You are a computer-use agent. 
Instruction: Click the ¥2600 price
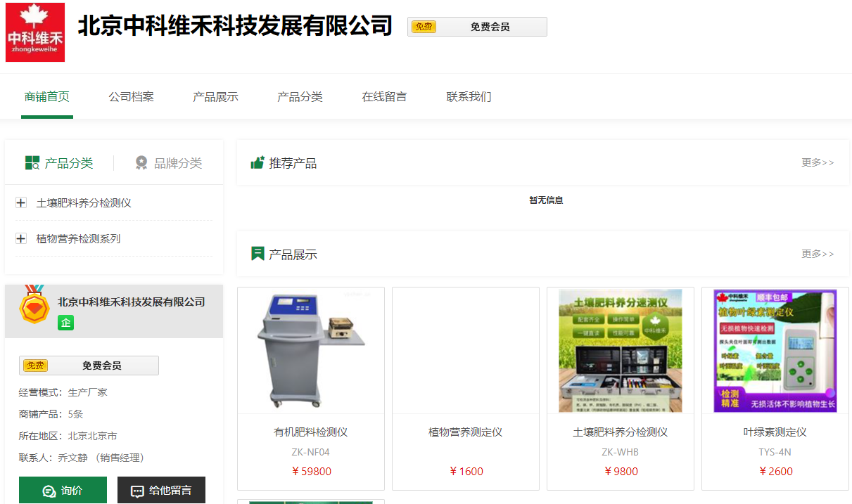pyautogui.click(x=775, y=472)
